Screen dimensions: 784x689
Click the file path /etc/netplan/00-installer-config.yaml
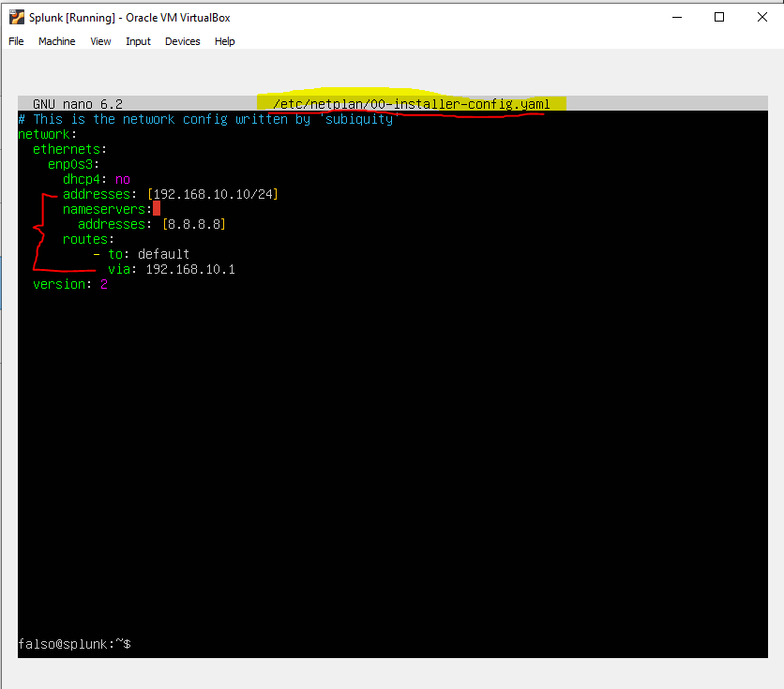click(411, 104)
